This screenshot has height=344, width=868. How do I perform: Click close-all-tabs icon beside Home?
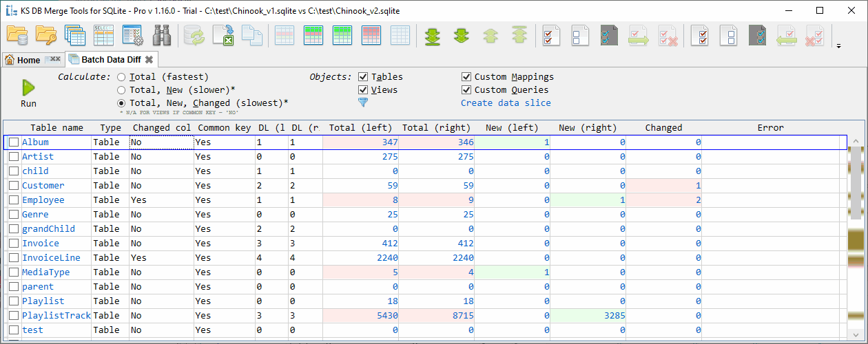[x=52, y=60]
